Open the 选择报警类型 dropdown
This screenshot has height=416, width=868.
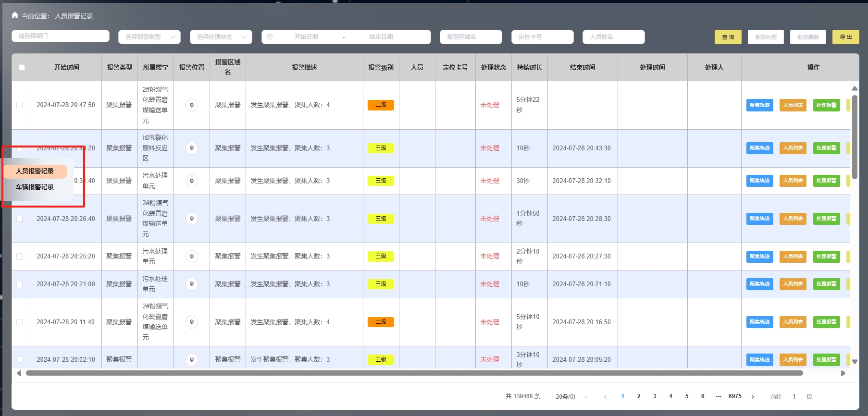coord(149,37)
